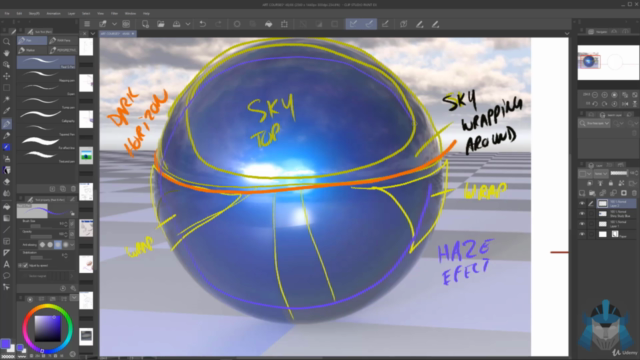Select the Ruler tool
This screenshot has height=360, width=640.
tap(7, 253)
